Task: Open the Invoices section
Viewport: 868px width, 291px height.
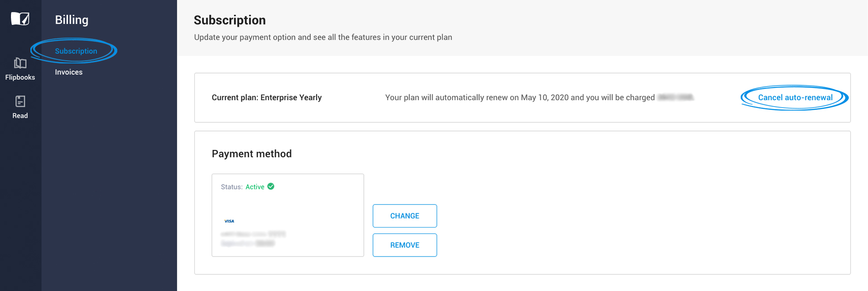Action: 68,72
